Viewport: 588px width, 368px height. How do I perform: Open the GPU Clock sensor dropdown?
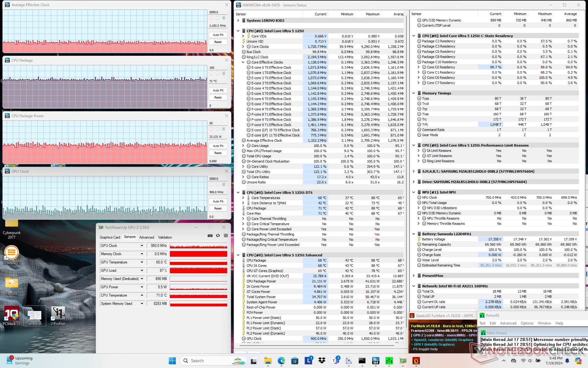[x=142, y=246]
